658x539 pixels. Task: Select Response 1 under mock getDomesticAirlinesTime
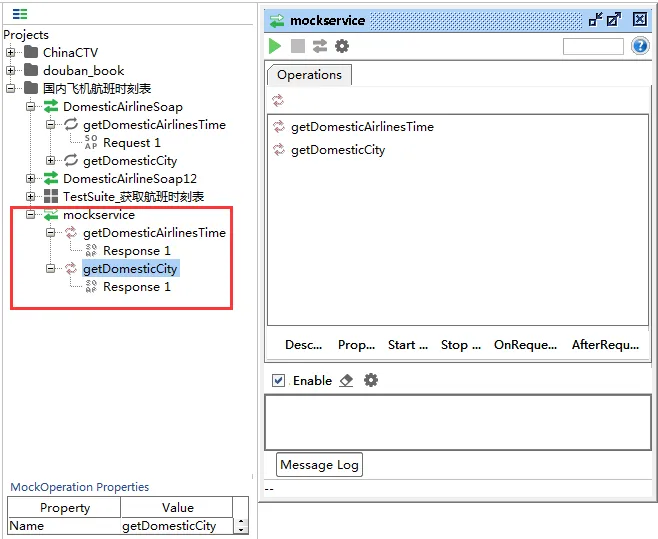coord(136,251)
